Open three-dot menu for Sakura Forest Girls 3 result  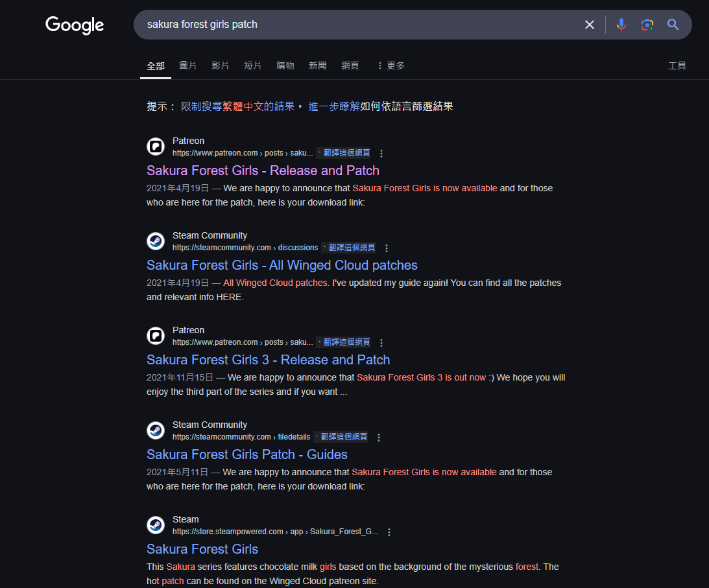381,343
